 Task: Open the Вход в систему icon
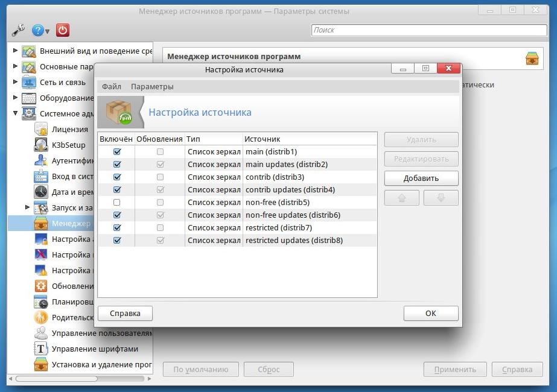tap(41, 176)
